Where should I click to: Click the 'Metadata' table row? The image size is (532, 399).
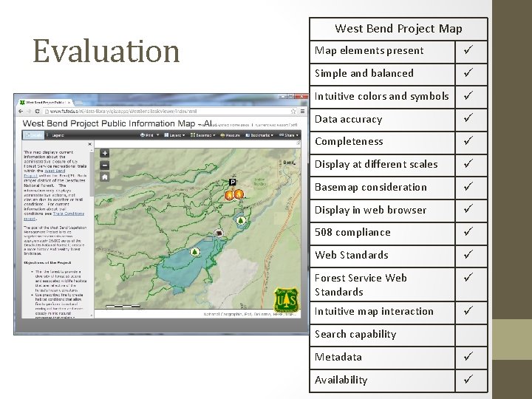[399, 358]
